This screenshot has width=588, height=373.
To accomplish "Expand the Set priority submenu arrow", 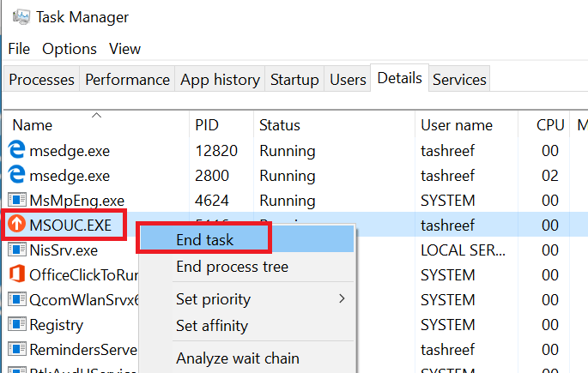I will click(342, 298).
